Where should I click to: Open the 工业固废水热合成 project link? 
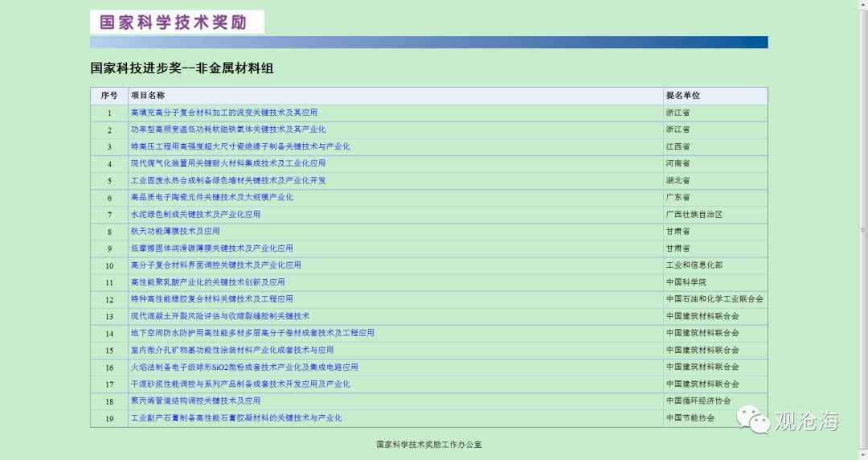227,180
